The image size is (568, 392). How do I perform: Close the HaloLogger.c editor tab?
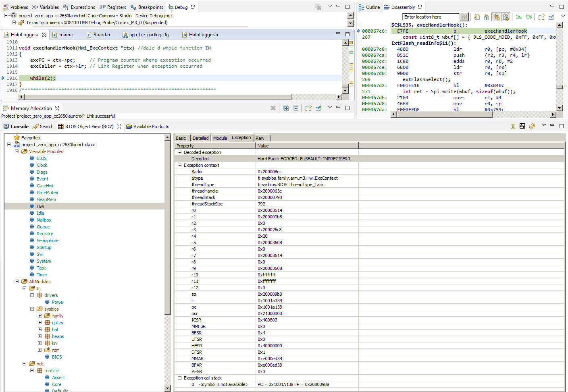click(x=44, y=35)
